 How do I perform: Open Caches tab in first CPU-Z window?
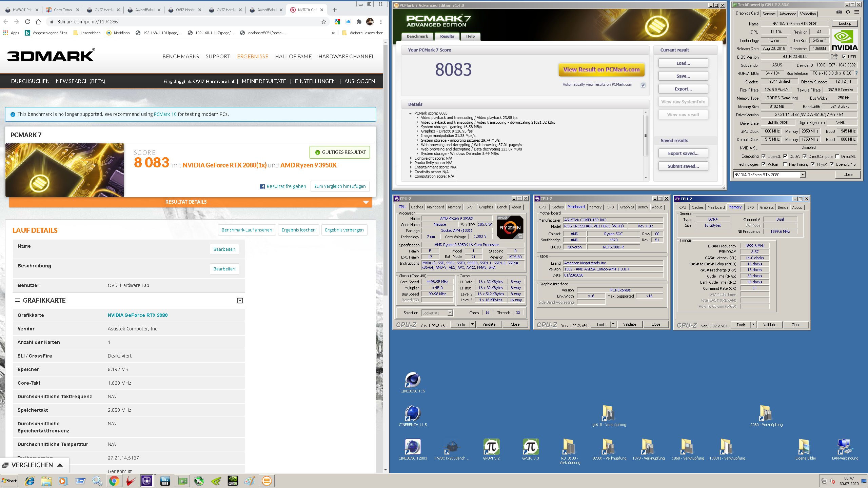(417, 207)
